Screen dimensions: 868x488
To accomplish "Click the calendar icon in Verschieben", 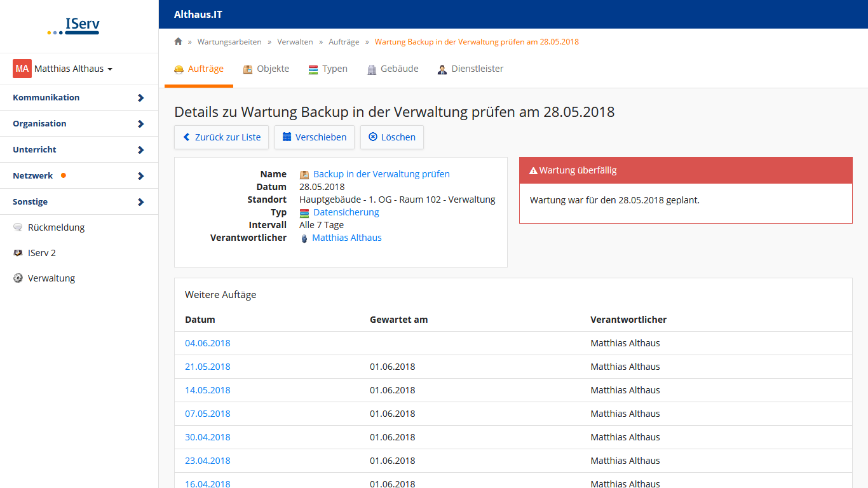I will 287,137.
